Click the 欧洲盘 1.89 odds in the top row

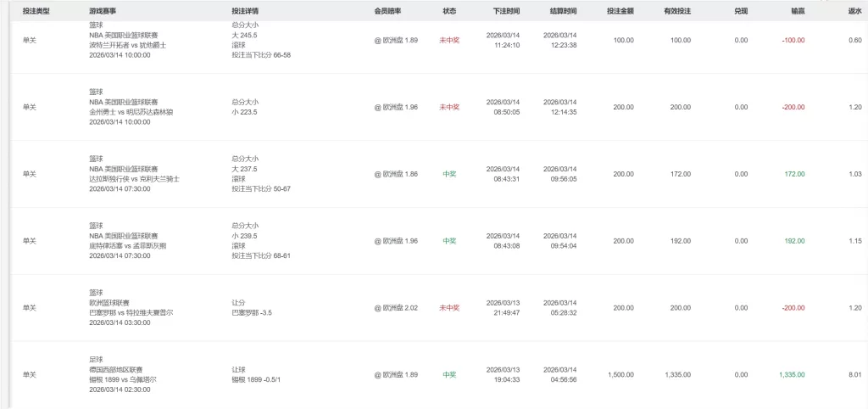pos(398,40)
